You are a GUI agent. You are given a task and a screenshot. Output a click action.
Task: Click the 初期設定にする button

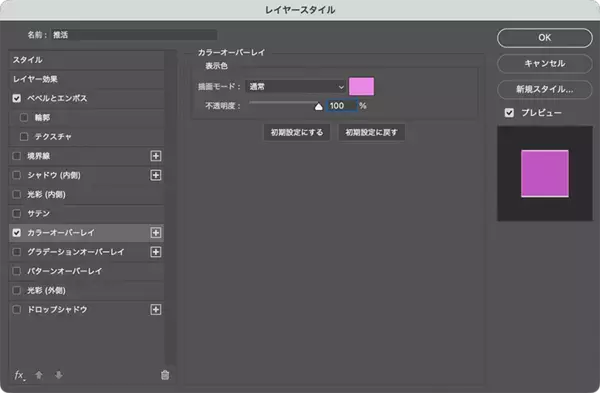[x=297, y=132]
